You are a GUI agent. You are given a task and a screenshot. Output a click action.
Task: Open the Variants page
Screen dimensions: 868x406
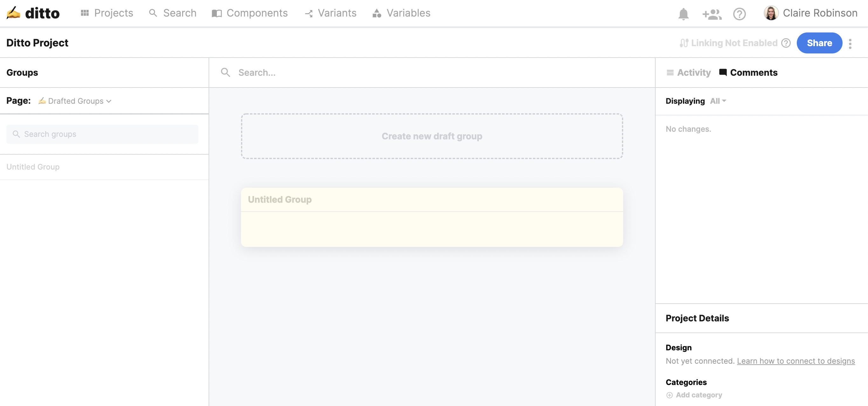coord(331,13)
